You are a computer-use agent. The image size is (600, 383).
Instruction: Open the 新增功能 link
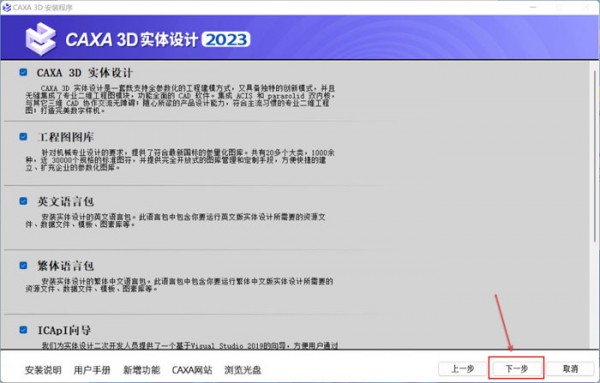tap(141, 370)
